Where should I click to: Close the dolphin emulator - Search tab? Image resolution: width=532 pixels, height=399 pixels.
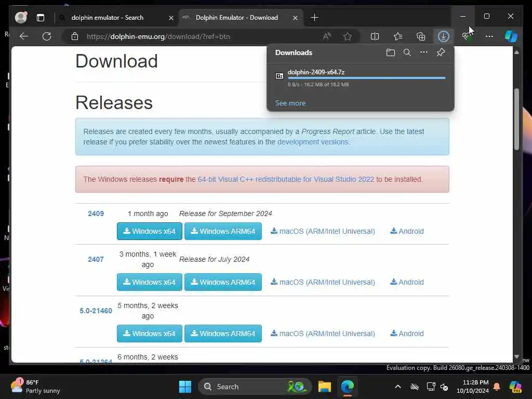[x=171, y=18]
